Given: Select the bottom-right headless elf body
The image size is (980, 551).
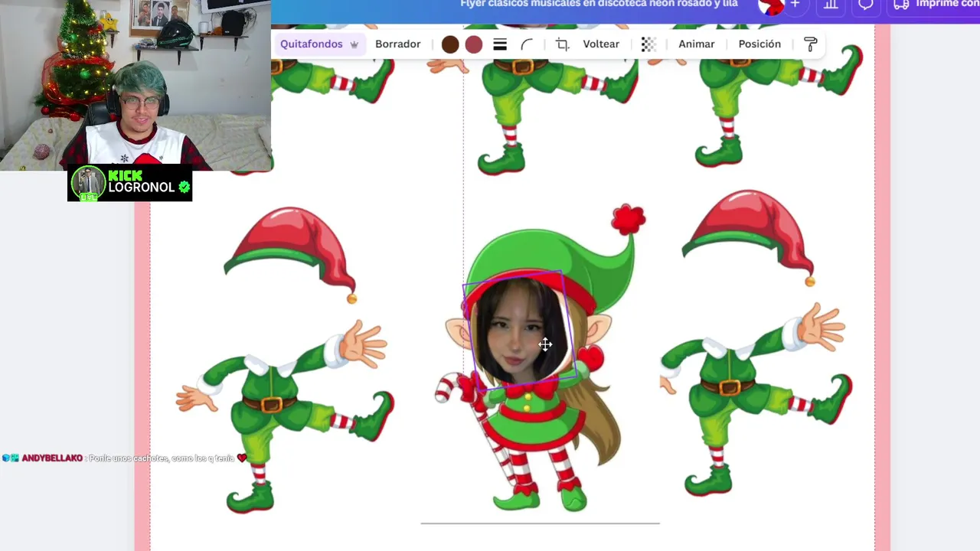Looking at the screenshot, I should pos(756,398).
